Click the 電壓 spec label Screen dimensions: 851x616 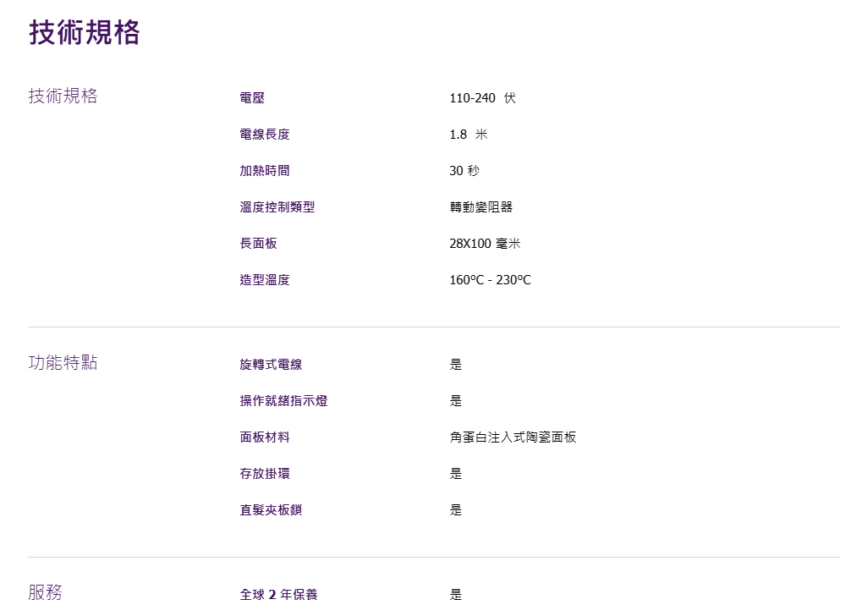[252, 98]
